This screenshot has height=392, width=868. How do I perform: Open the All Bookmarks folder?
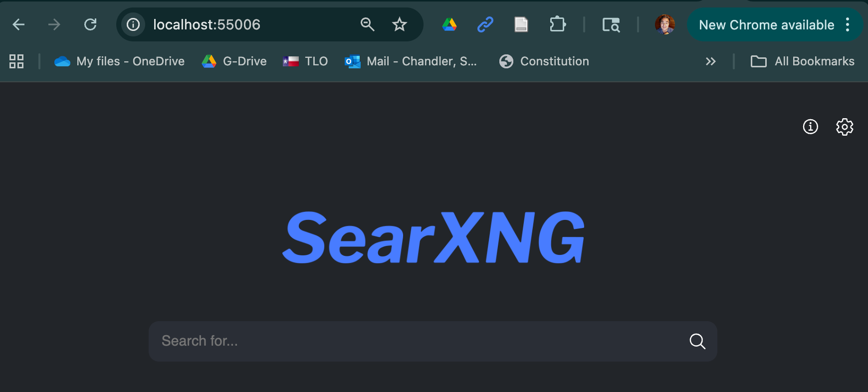(x=802, y=61)
